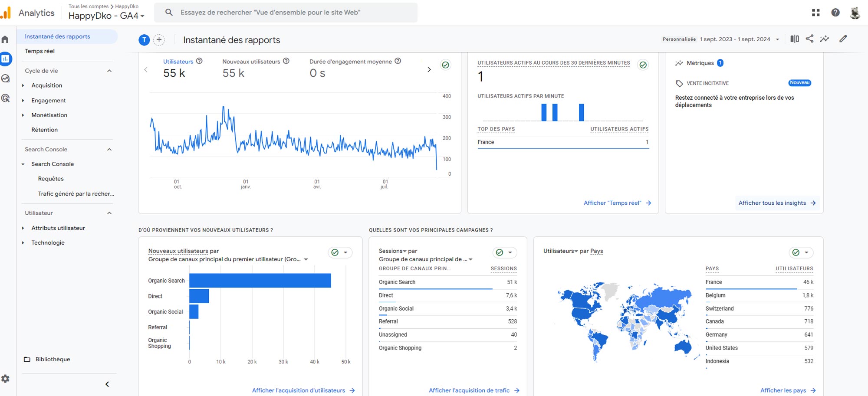Click the Nouveau badge on insight
Viewport: 868px width, 396px height.
tap(800, 83)
